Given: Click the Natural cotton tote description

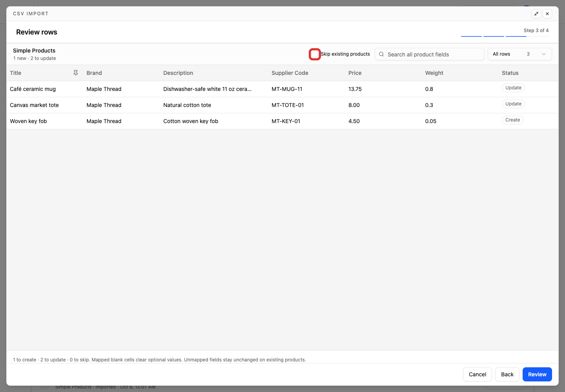Looking at the screenshot, I should click(187, 105).
